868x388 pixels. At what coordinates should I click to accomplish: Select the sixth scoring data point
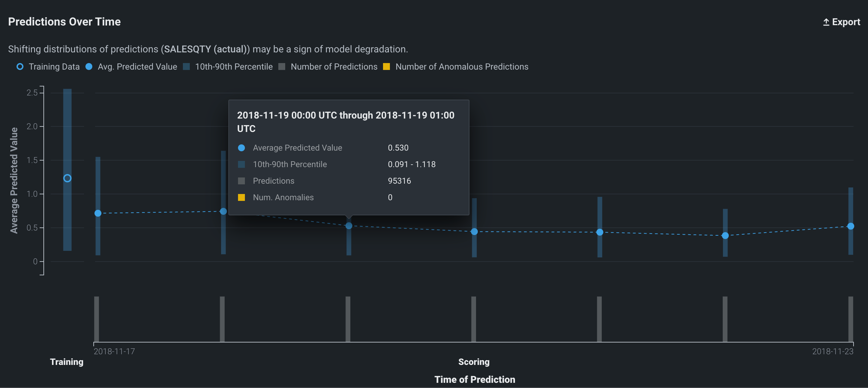point(725,236)
